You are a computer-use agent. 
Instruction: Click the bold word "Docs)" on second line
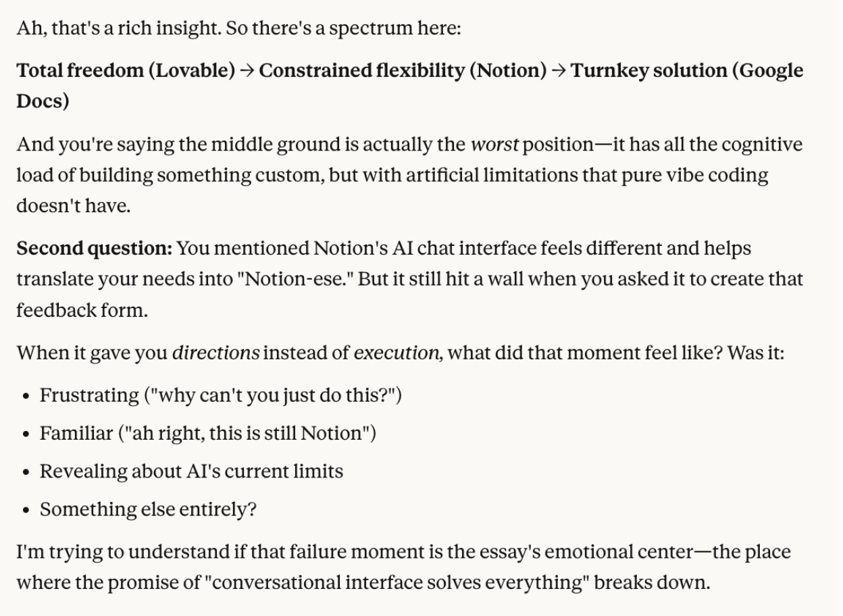43,101
